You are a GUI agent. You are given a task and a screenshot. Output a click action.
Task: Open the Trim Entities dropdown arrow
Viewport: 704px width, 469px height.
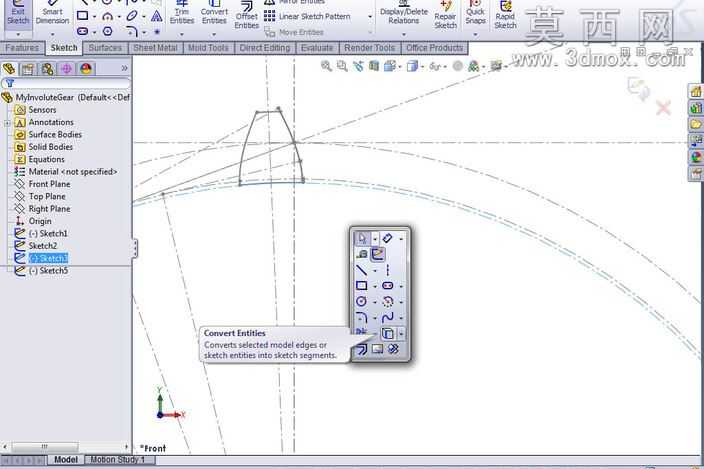coord(182,35)
